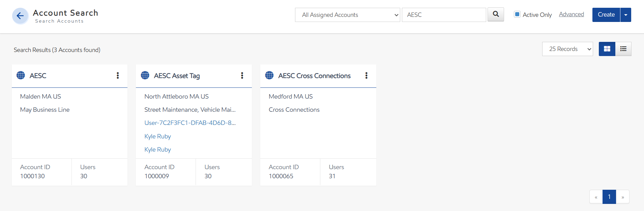Click the Medford MA US location
The width and height of the screenshot is (644, 211).
291,97
